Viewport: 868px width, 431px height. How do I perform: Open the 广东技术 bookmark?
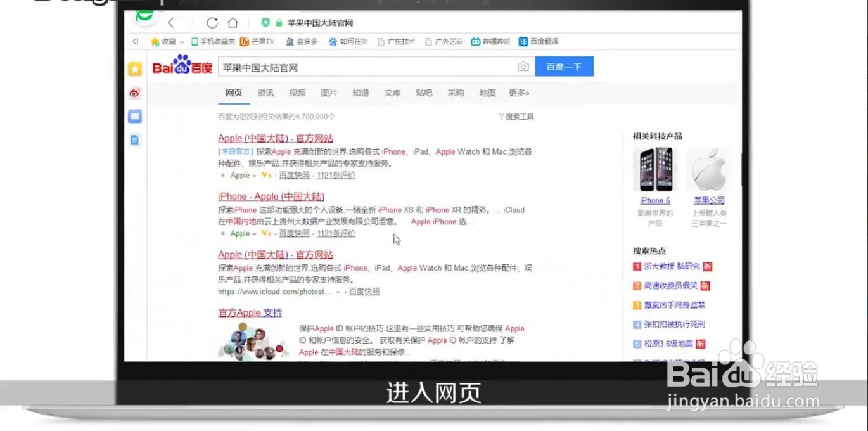click(396, 42)
